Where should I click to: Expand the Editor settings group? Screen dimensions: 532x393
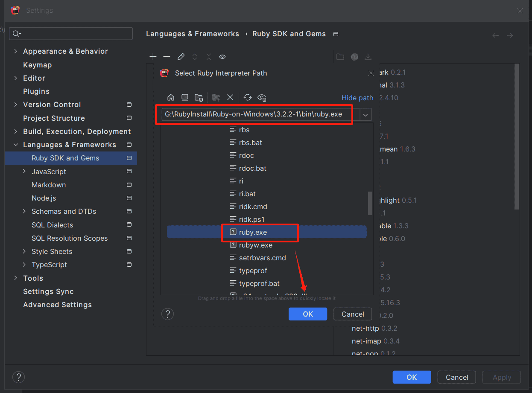[x=16, y=78]
